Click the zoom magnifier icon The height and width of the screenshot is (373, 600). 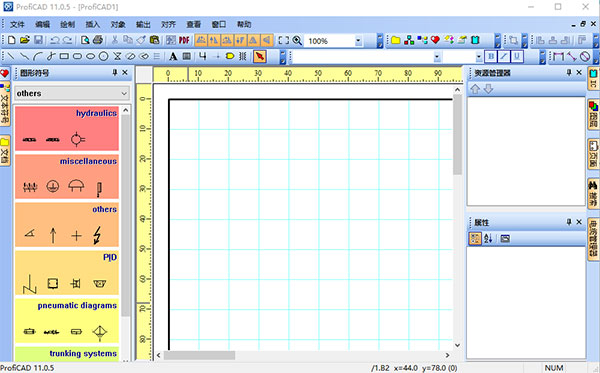pyautogui.click(x=297, y=40)
